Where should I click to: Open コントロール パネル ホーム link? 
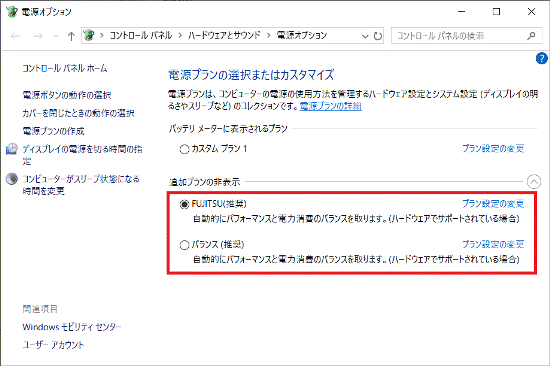pyautogui.click(x=65, y=68)
